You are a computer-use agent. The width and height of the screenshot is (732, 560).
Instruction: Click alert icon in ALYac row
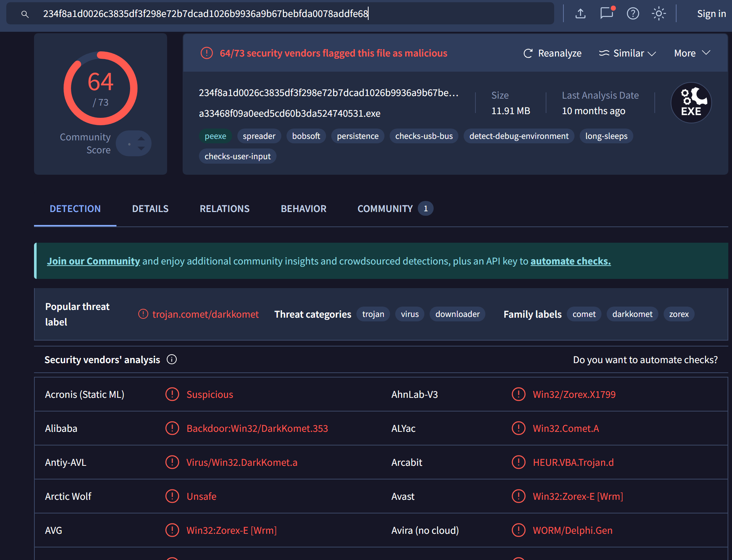pyautogui.click(x=519, y=428)
